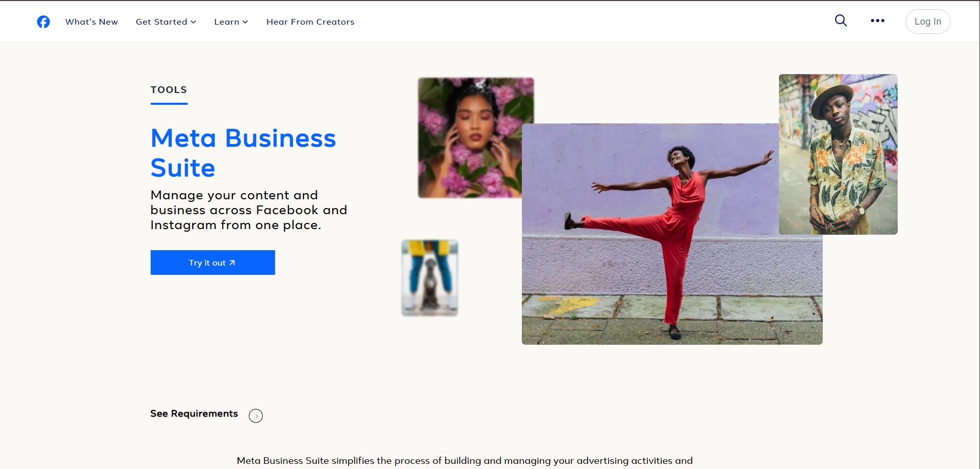Go to Hear From Creators page
Image resolution: width=980 pixels, height=469 pixels.
point(311,22)
